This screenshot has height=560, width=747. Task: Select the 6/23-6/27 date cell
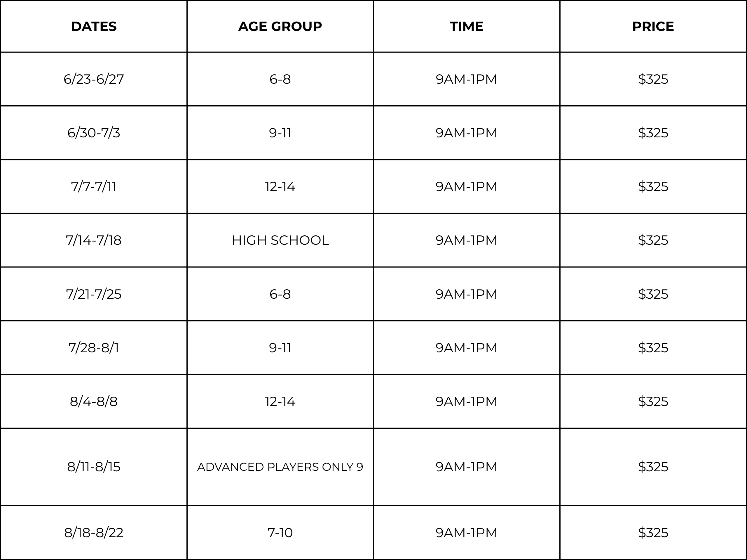click(x=94, y=79)
